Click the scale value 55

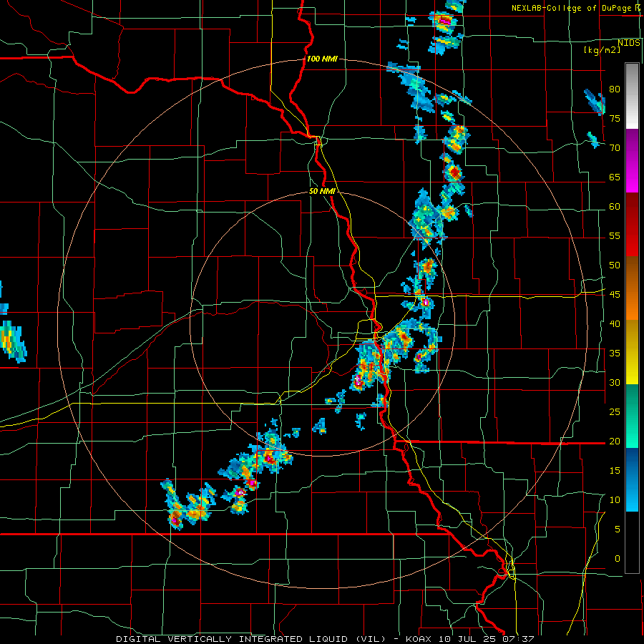[615, 235]
